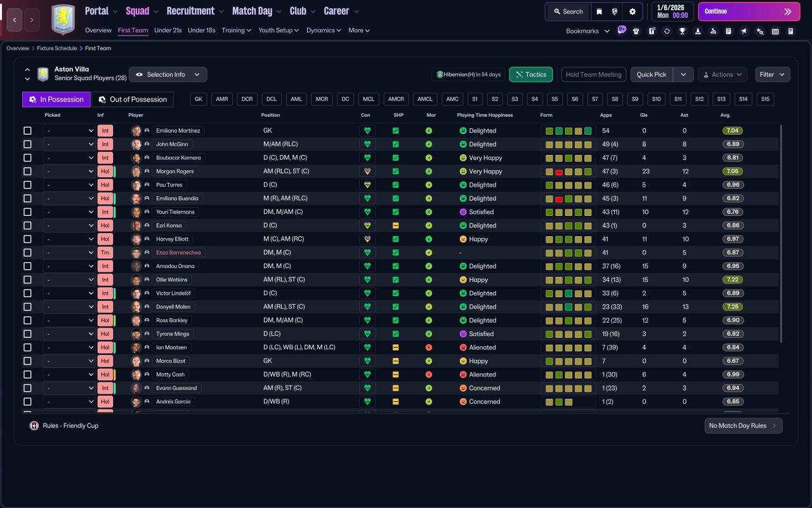Tick the checkbox for John McGinn
Viewport: 812px width, 508px height.
(x=27, y=144)
